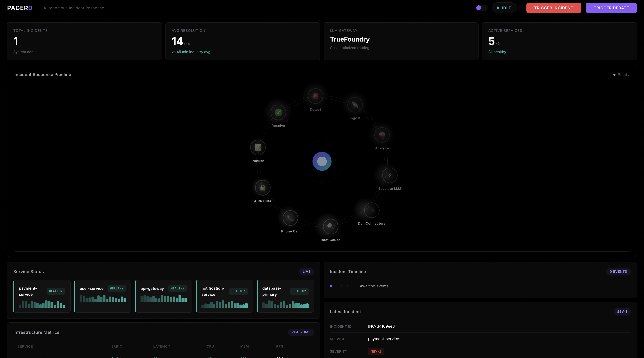Click the database-primary service card
Image resolution: width=644 pixels, height=358 pixels.
click(285, 296)
